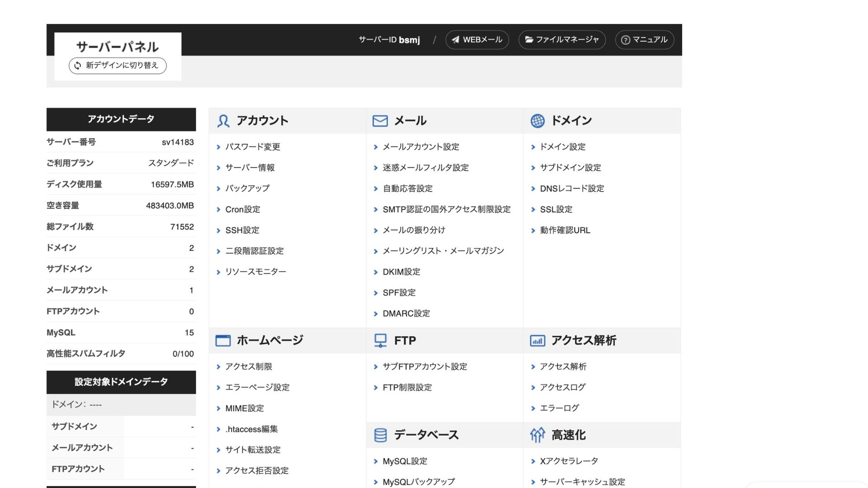Screen dimensions: 868x488
Task: Open DNSレコード設定 link
Action: pos(572,188)
